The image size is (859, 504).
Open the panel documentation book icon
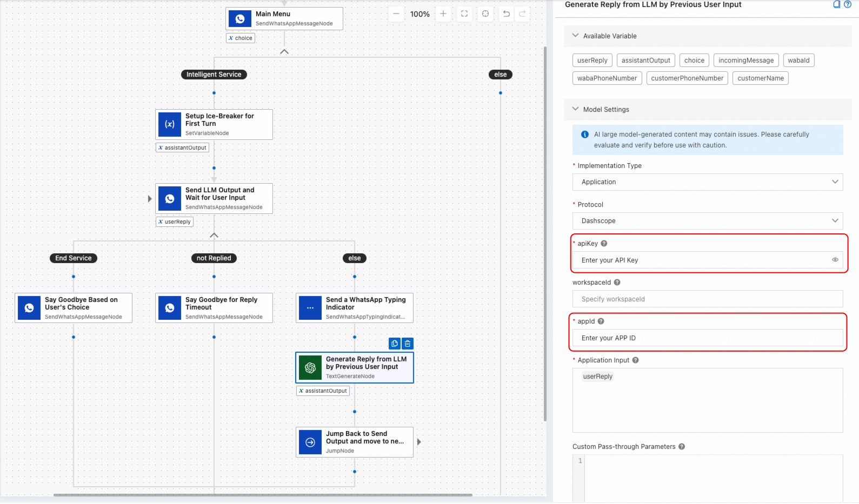coord(836,4)
